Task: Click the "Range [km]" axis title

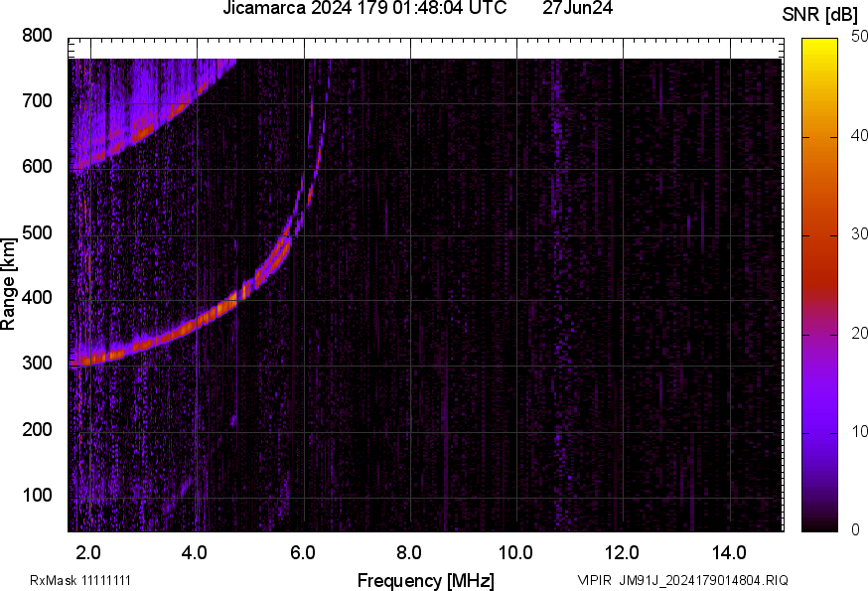Action: [8, 284]
